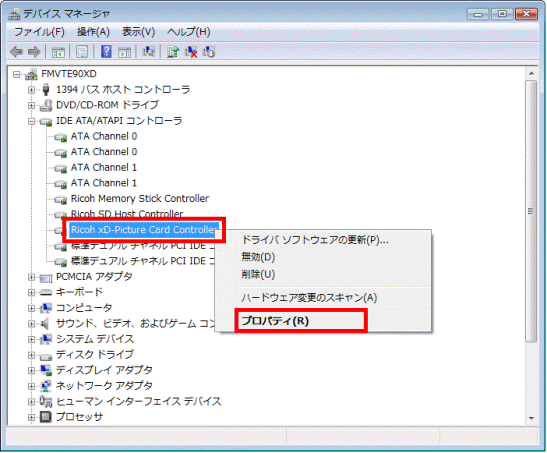Expand the コンピュータ node
The height and width of the screenshot is (453, 547).
pyautogui.click(x=31, y=308)
